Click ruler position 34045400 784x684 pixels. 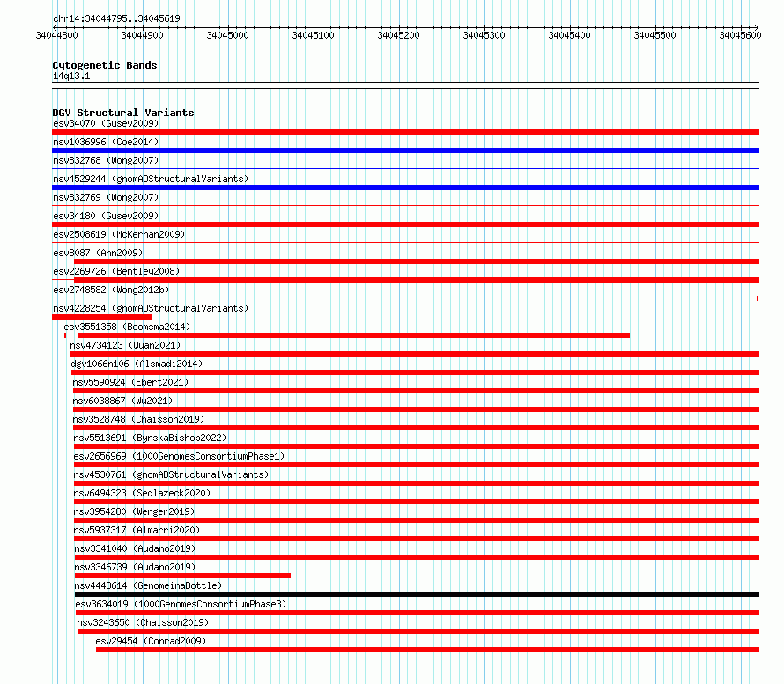[x=569, y=35]
